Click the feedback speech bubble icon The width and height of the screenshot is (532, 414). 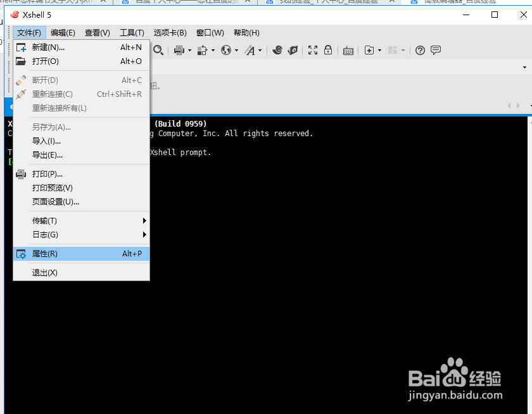tap(436, 50)
